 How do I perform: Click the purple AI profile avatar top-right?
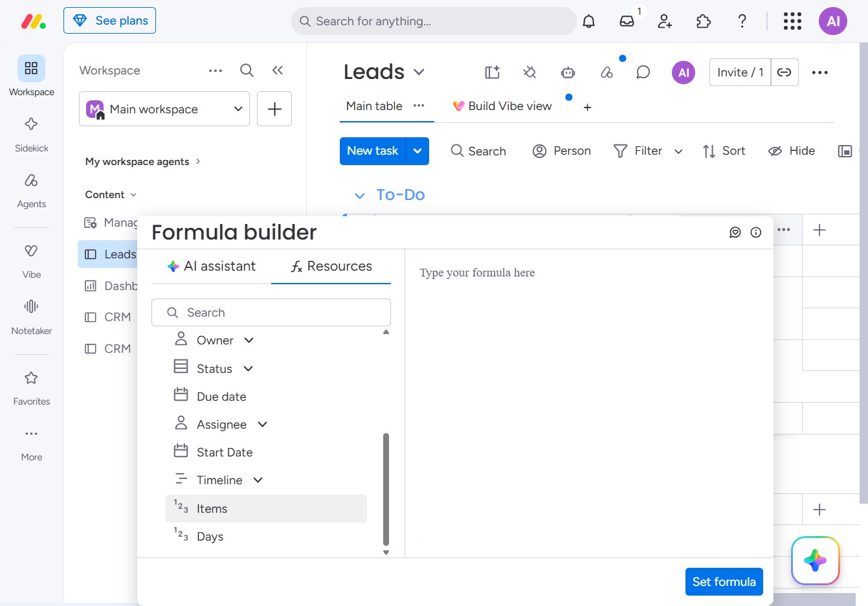(833, 21)
